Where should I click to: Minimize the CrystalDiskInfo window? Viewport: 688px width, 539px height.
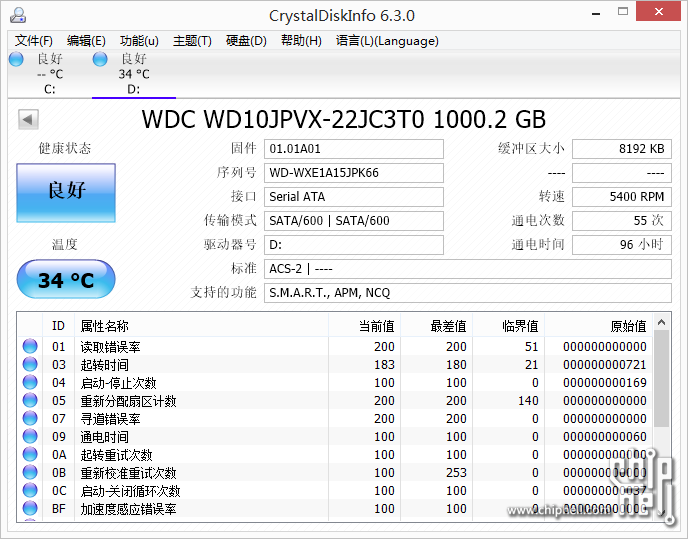[596, 13]
